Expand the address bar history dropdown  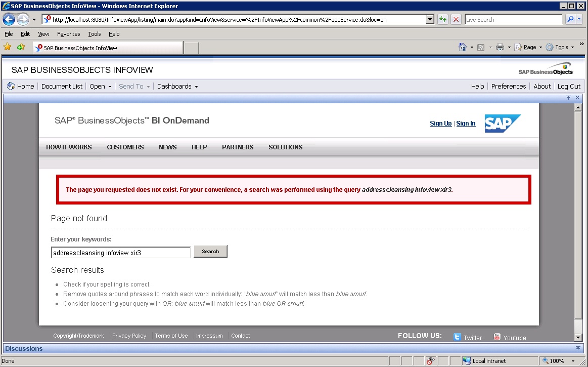(x=430, y=20)
